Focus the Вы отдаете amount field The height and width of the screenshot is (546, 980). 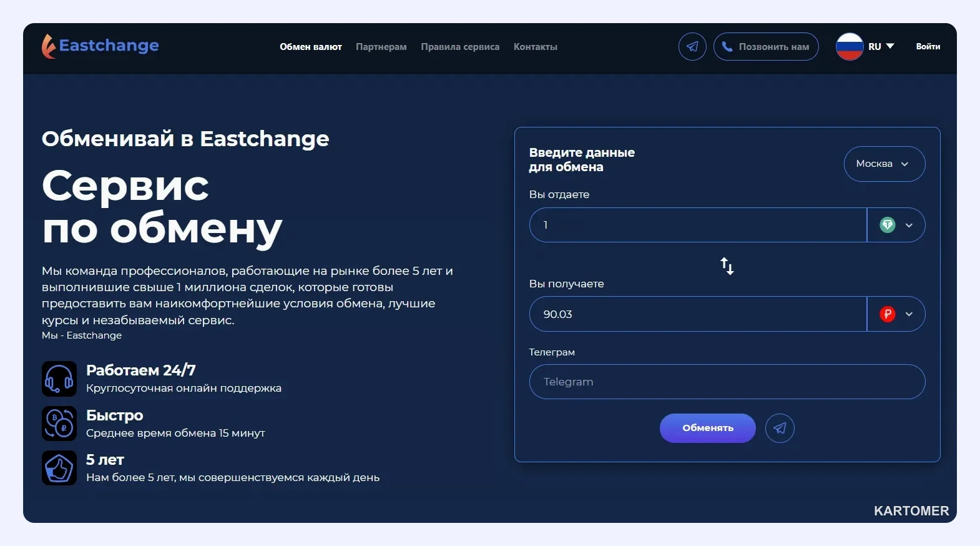point(698,225)
